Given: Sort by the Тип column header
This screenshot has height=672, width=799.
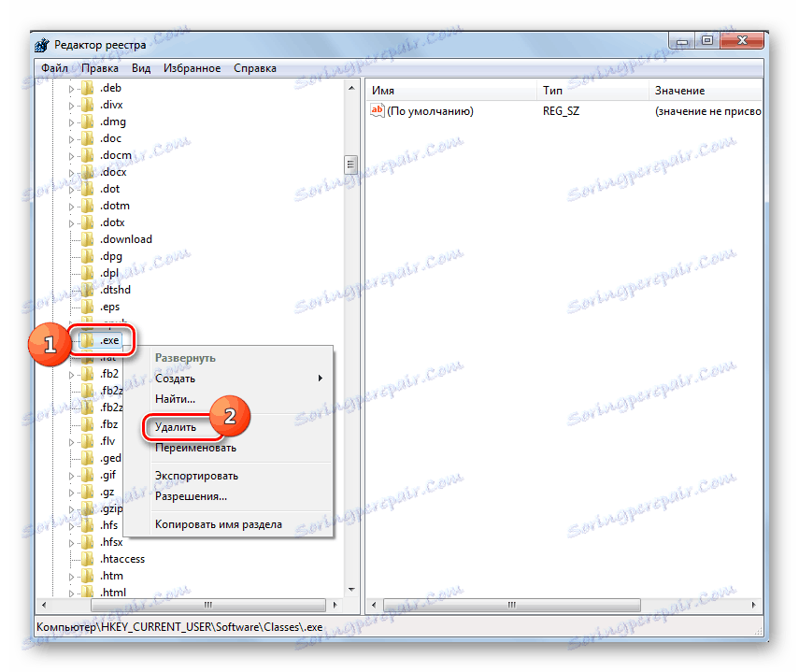Looking at the screenshot, I should click(x=593, y=90).
